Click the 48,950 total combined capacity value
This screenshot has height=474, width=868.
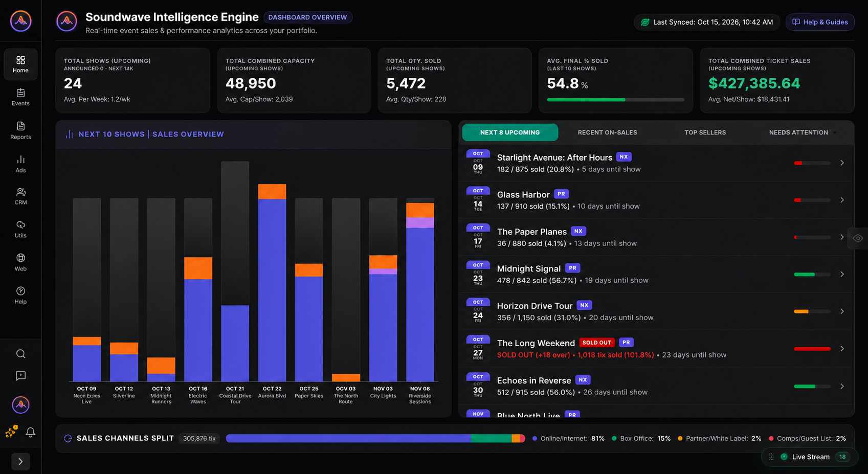pyautogui.click(x=251, y=83)
